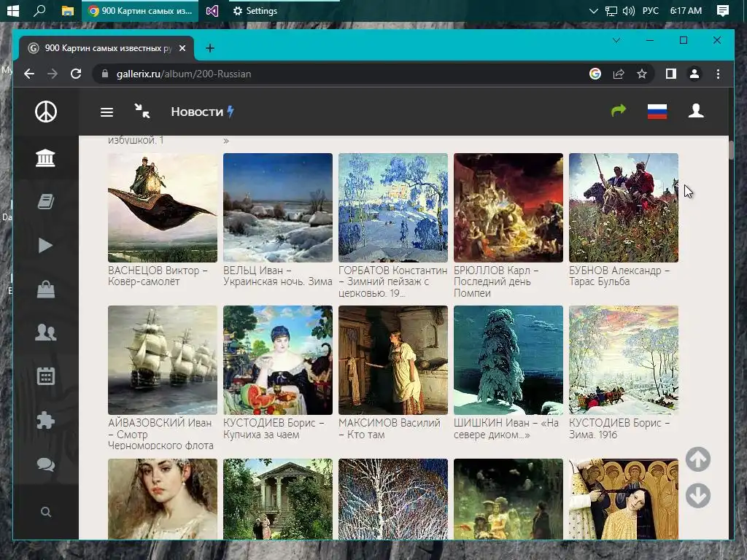
Task: Open the museum building sidebar icon
Action: click(46, 157)
